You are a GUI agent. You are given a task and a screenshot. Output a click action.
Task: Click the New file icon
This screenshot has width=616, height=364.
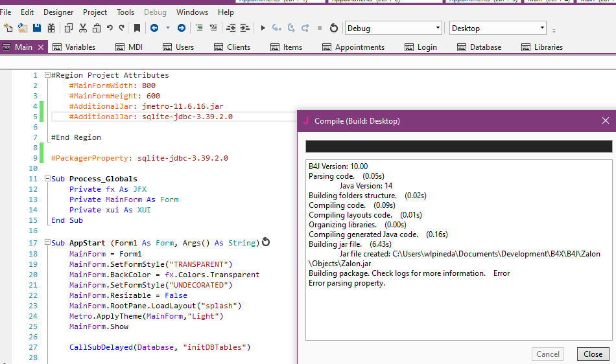point(8,28)
